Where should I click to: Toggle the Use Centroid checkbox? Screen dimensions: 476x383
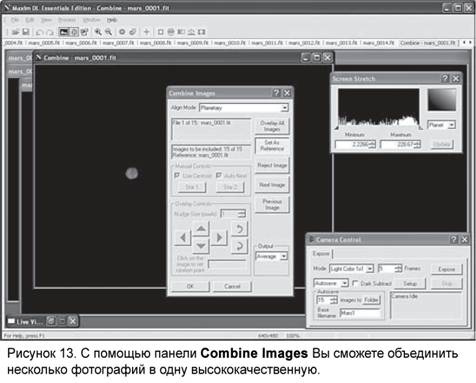[x=177, y=175]
